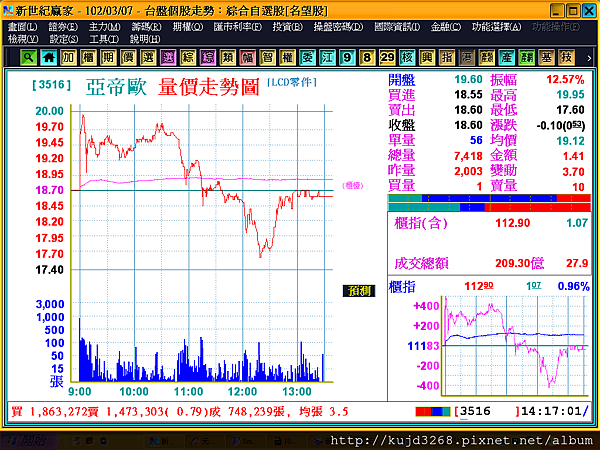Screen dimensions: 600x450
Task: Open the 國際資訊(I) menu
Action: [x=397, y=27]
